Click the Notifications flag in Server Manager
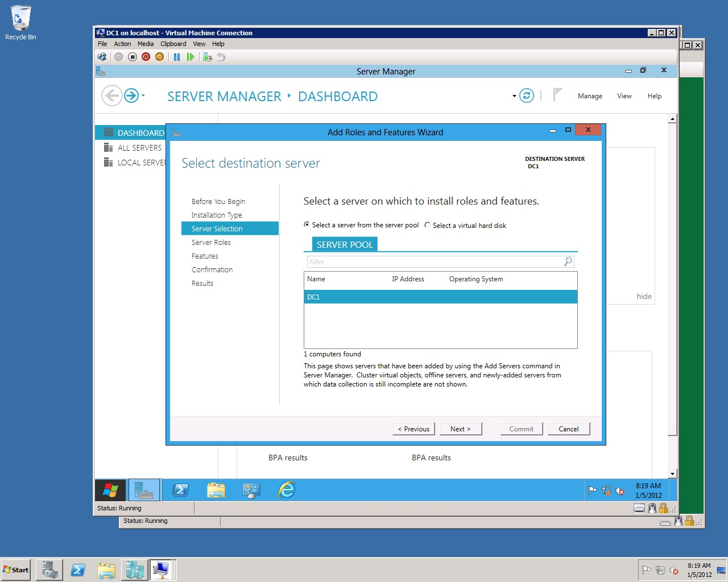Screen dimensions: 728x582 (x=557, y=94)
